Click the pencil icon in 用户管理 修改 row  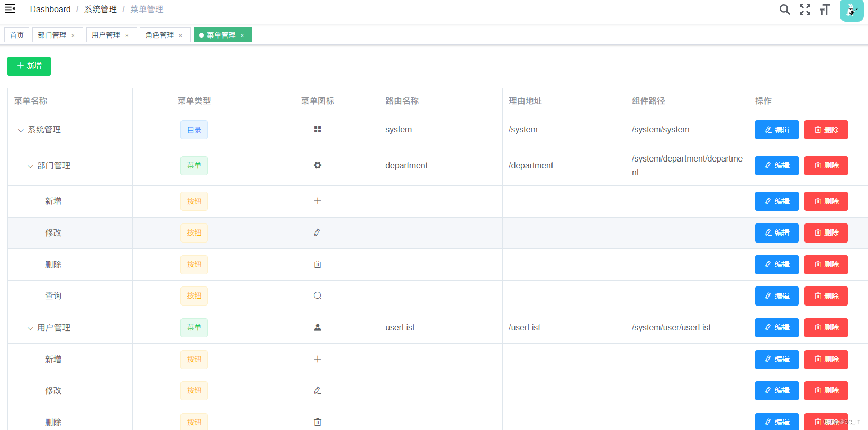pos(318,390)
